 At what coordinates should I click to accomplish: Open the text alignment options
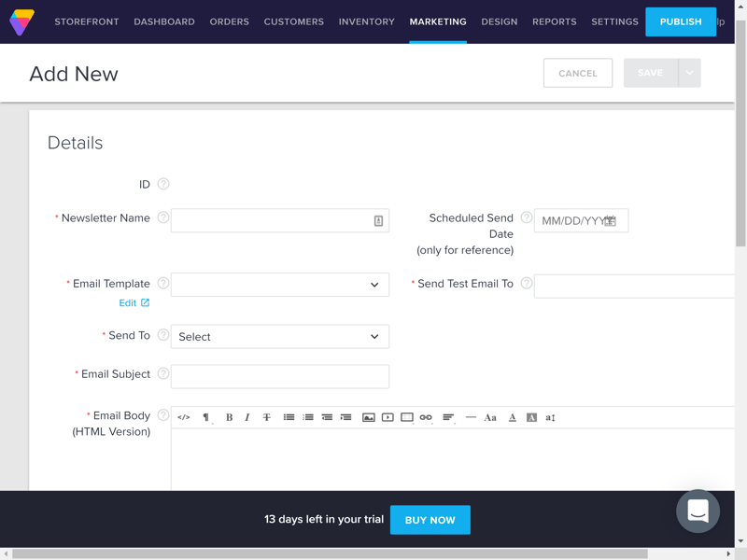pyautogui.click(x=448, y=417)
